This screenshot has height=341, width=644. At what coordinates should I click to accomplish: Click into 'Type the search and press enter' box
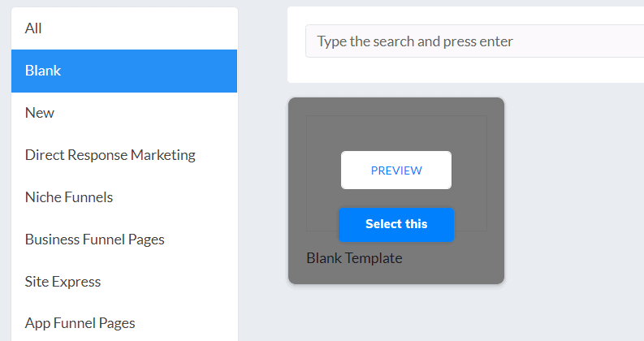(x=475, y=41)
